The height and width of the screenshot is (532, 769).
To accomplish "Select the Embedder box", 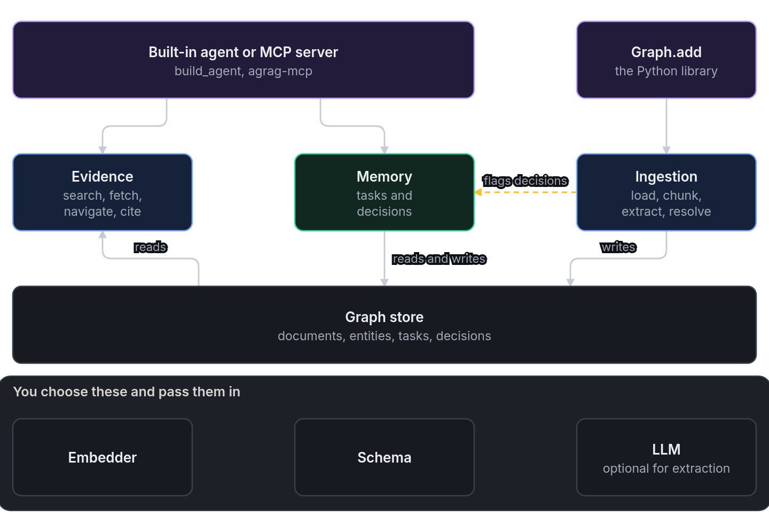I will (x=103, y=457).
